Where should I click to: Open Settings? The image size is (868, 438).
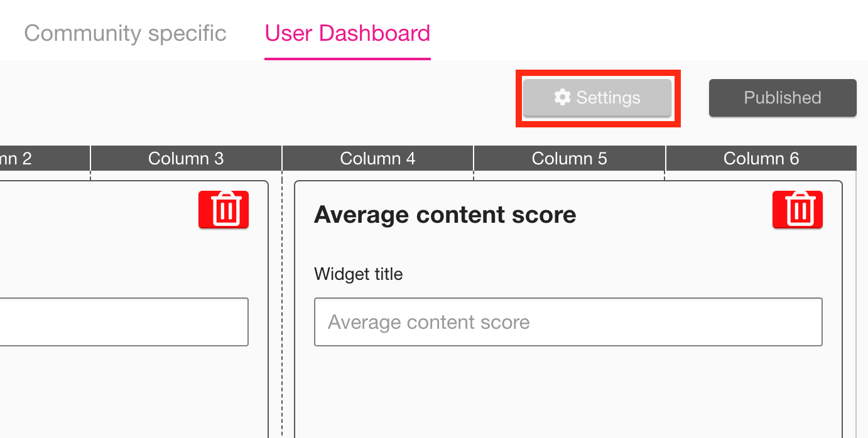coord(597,97)
